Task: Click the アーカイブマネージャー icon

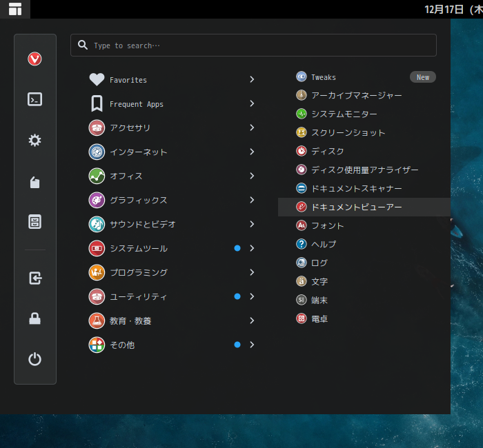Action: click(x=302, y=95)
